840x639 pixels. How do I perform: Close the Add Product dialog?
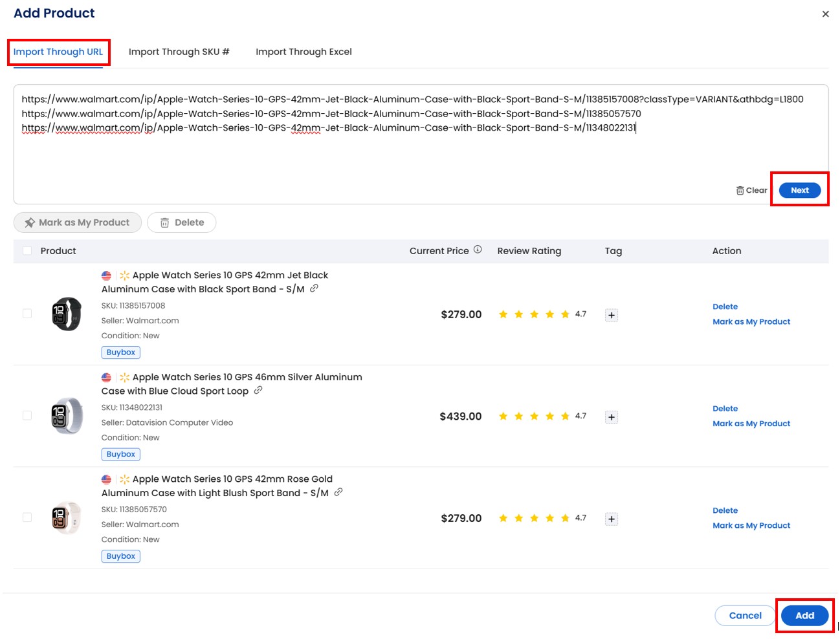pos(825,14)
